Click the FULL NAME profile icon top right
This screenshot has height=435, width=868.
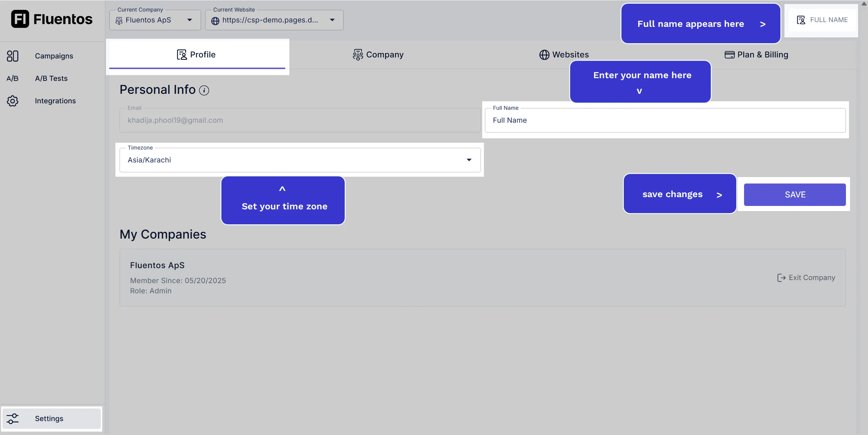(801, 19)
